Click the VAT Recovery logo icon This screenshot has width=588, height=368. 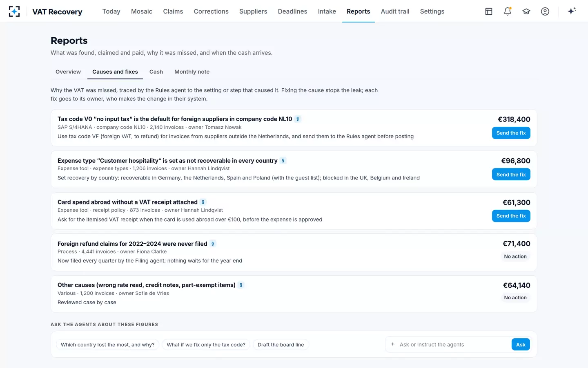[x=14, y=11]
